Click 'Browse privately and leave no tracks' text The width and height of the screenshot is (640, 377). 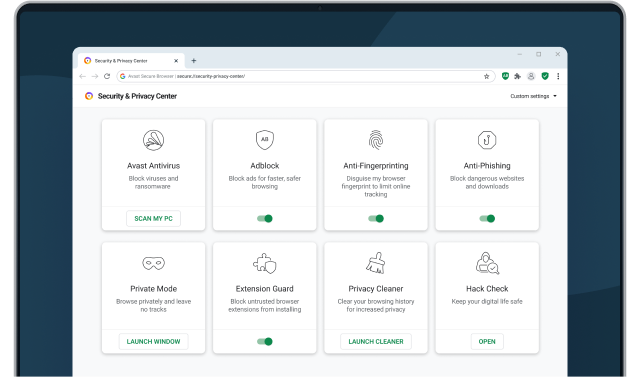pos(153,306)
